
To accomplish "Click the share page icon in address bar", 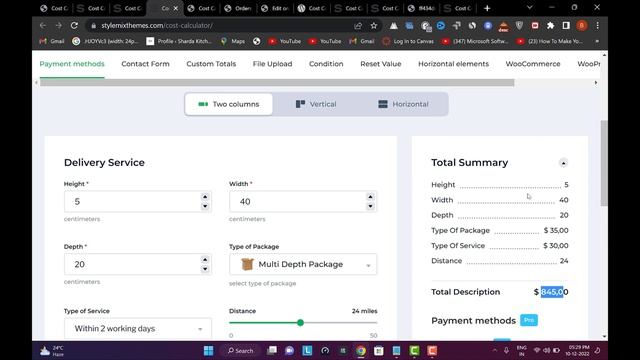I will point(358,26).
